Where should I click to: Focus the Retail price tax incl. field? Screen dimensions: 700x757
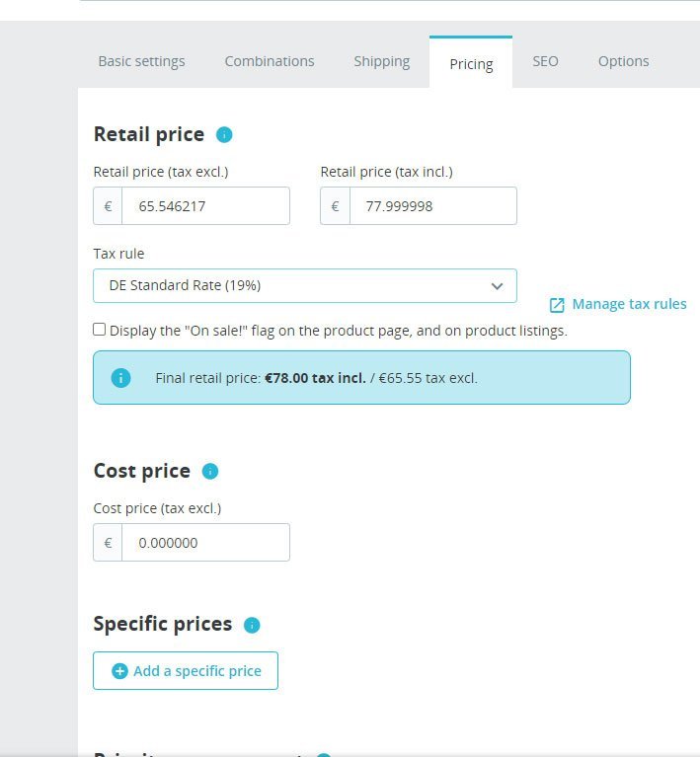432,206
